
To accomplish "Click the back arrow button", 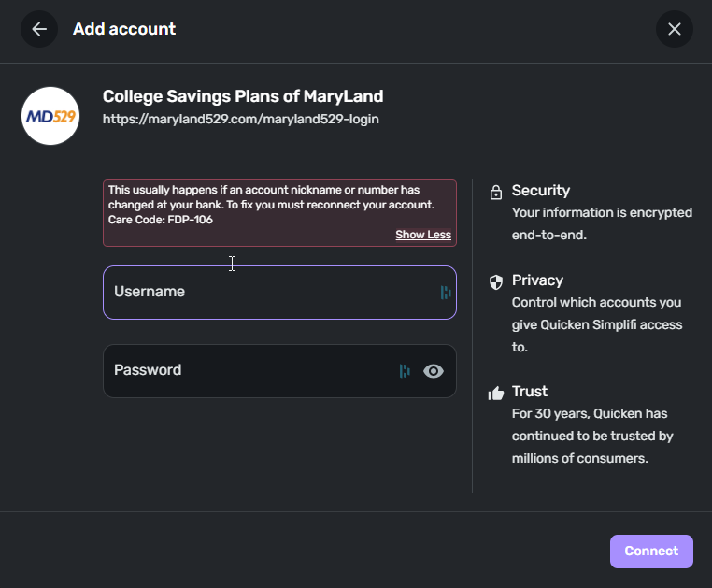I will click(39, 29).
